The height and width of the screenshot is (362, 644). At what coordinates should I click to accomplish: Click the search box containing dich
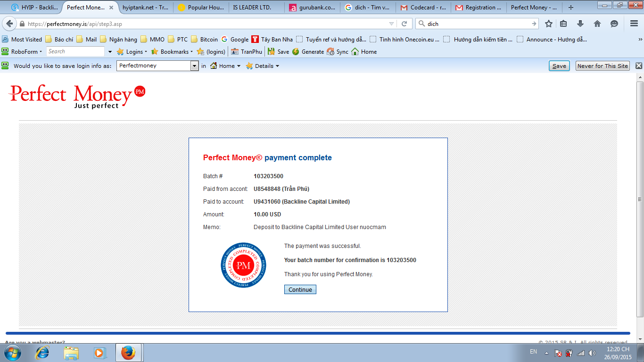[478, 24]
